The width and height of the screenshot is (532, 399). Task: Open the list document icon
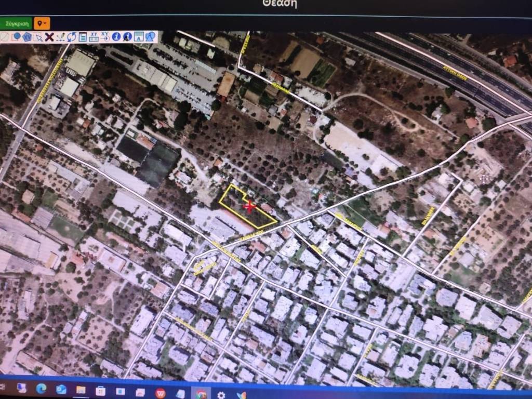[x=82, y=36]
